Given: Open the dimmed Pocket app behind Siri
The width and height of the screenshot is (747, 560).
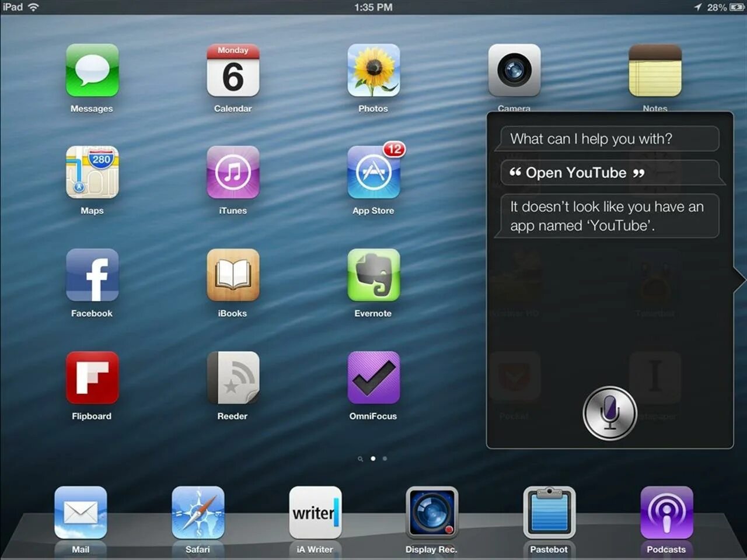Looking at the screenshot, I should (514, 378).
